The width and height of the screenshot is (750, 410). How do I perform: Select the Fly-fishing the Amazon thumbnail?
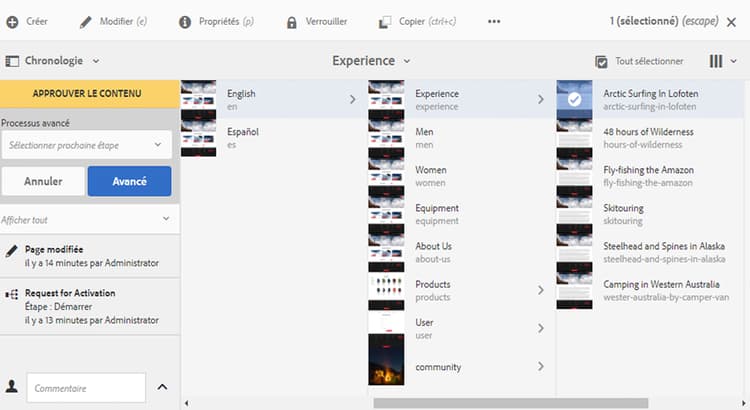[574, 176]
